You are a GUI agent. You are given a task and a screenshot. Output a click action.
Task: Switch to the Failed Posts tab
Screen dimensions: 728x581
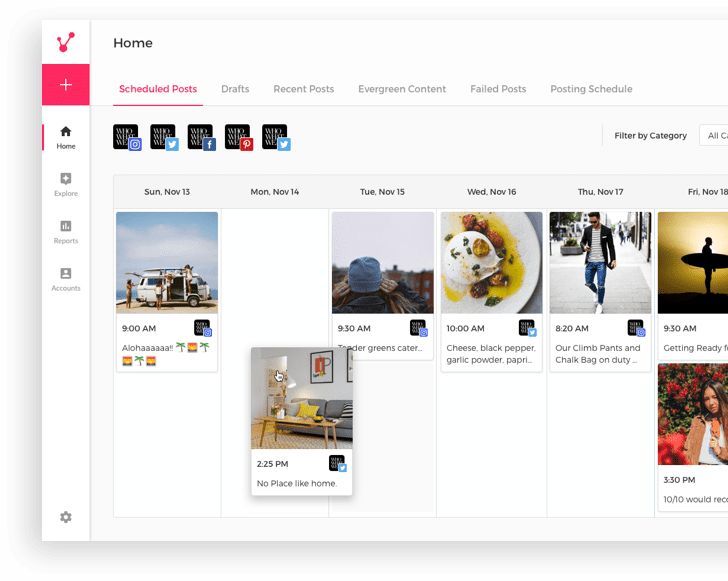point(498,89)
